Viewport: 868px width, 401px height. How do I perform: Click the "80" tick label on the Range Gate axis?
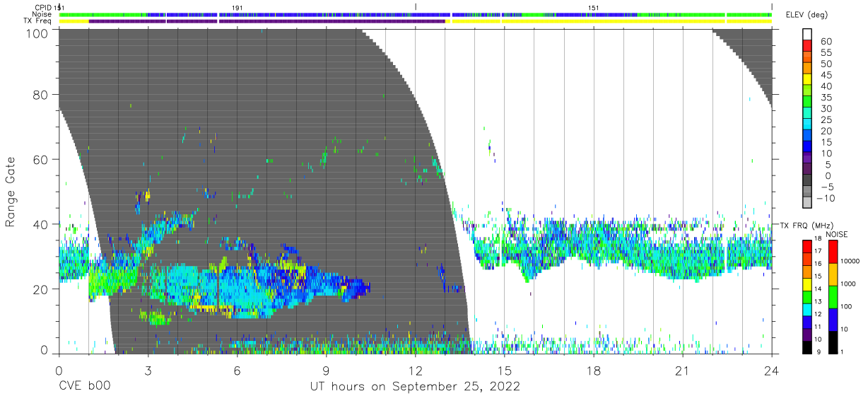point(40,94)
